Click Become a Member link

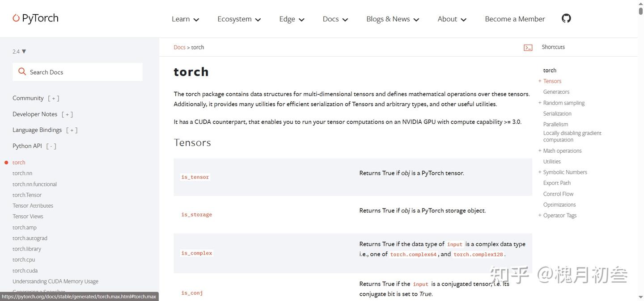(x=515, y=19)
